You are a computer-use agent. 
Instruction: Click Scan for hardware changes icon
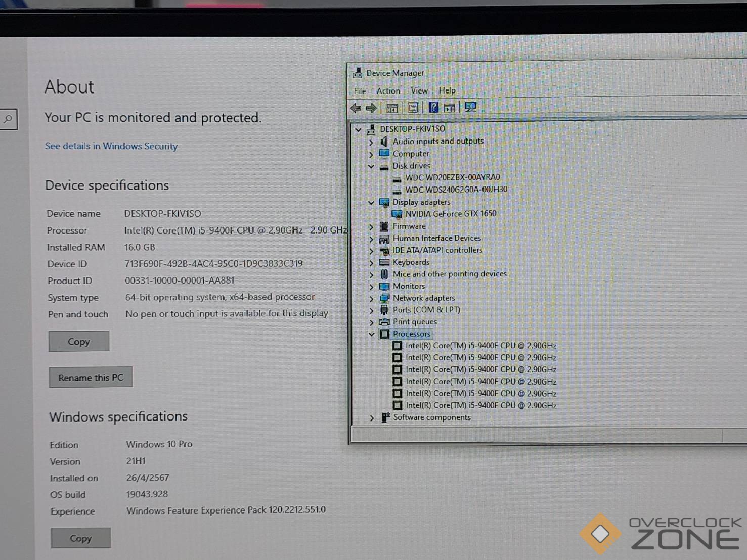(x=470, y=107)
